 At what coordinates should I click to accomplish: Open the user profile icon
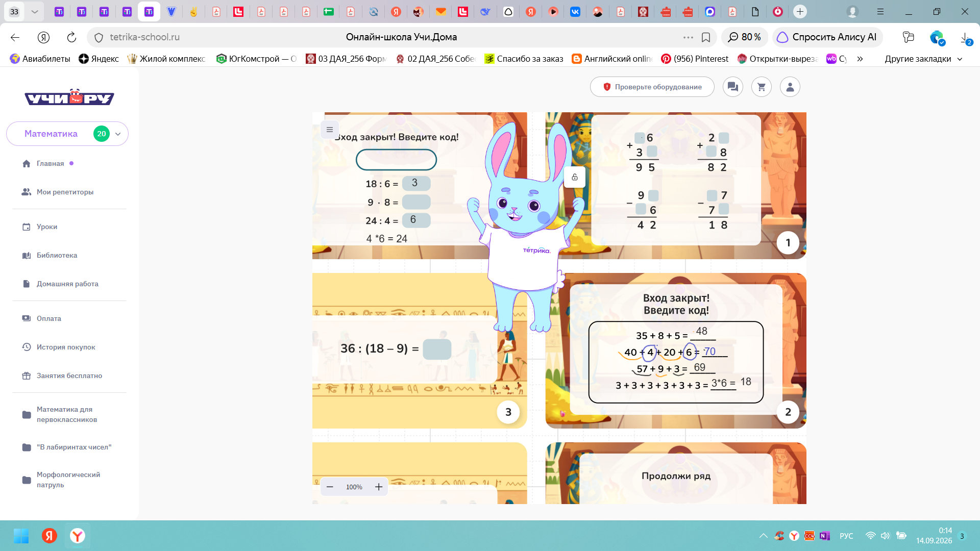790,87
